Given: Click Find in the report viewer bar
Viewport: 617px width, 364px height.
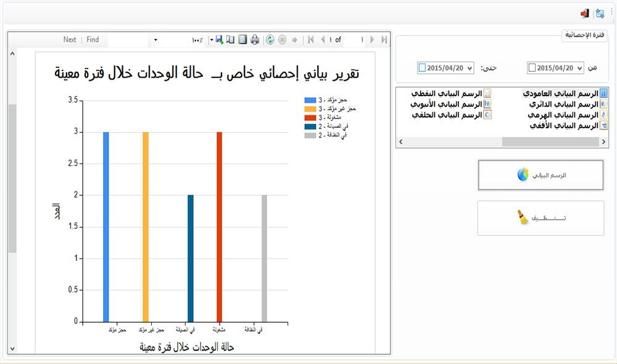Looking at the screenshot, I should pyautogui.click(x=93, y=39).
